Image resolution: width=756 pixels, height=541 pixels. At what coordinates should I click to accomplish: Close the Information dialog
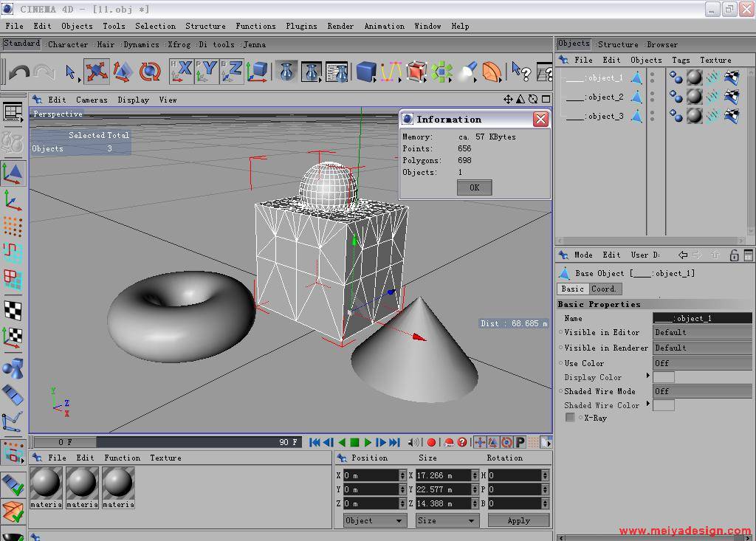540,119
